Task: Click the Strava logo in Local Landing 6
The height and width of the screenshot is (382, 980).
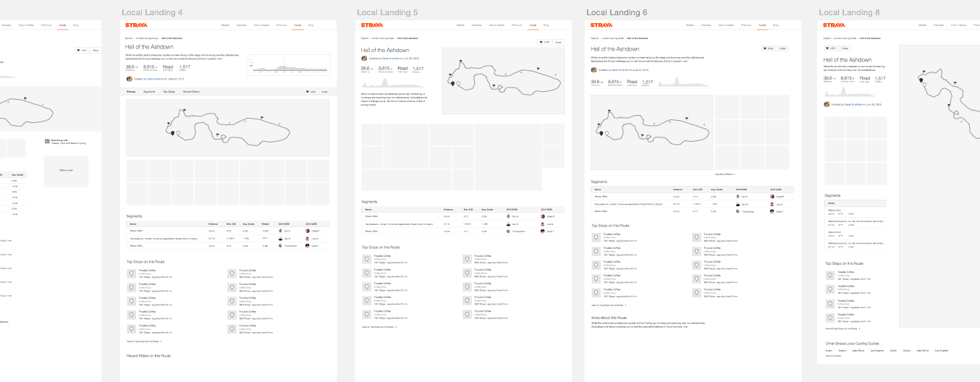Action: (602, 25)
